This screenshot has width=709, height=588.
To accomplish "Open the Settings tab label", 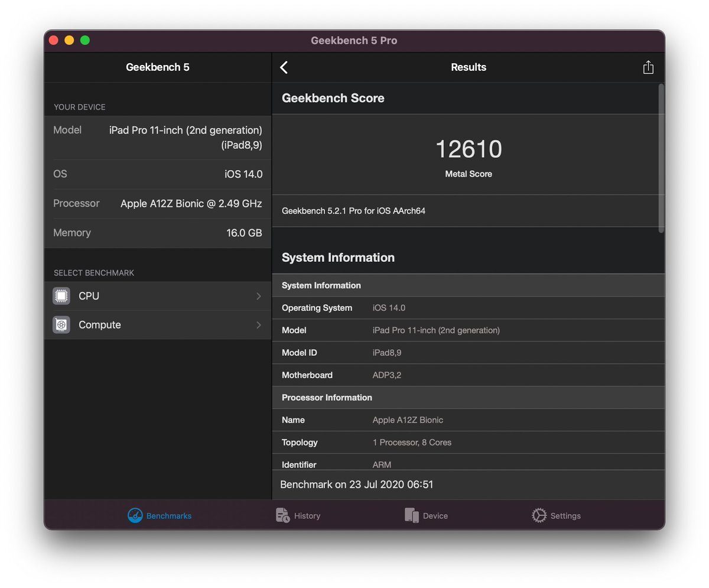I will click(x=565, y=516).
